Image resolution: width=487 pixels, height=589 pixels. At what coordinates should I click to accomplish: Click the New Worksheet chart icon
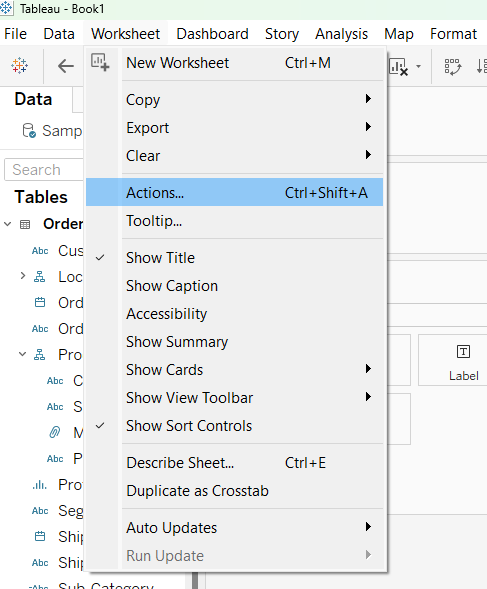100,62
